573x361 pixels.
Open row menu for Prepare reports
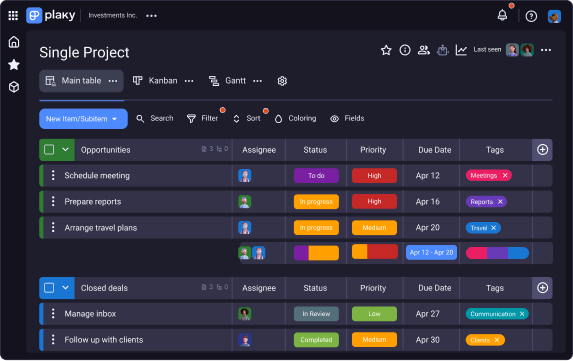53,202
